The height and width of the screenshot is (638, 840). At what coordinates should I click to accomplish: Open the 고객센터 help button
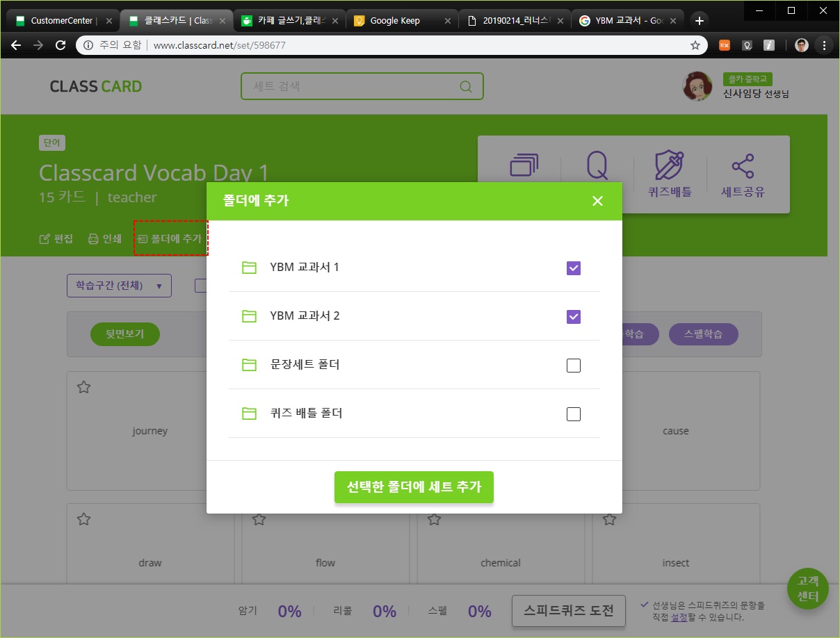tap(808, 589)
